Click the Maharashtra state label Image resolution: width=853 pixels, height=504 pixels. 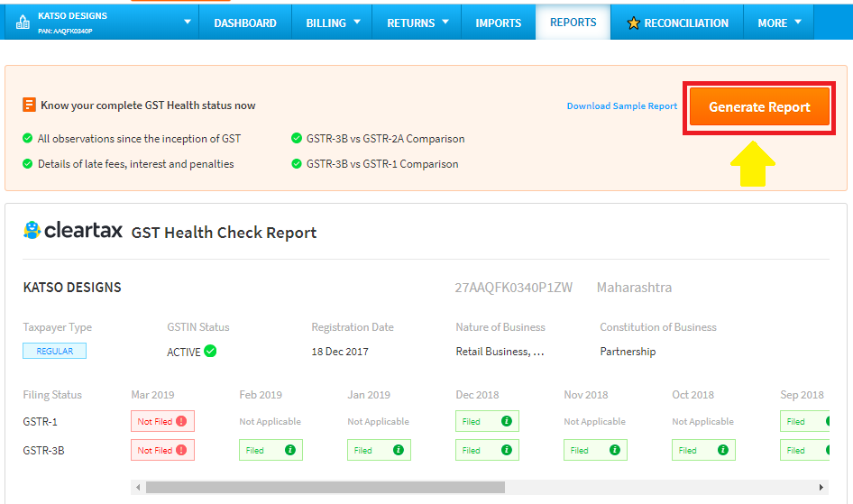(634, 287)
